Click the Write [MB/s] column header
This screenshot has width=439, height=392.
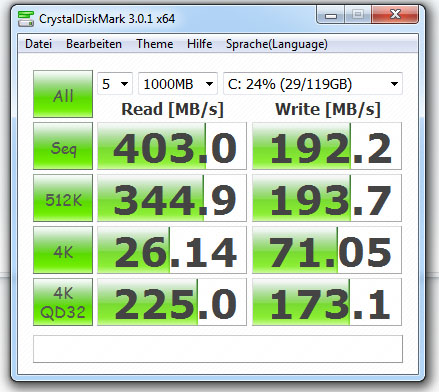328,109
